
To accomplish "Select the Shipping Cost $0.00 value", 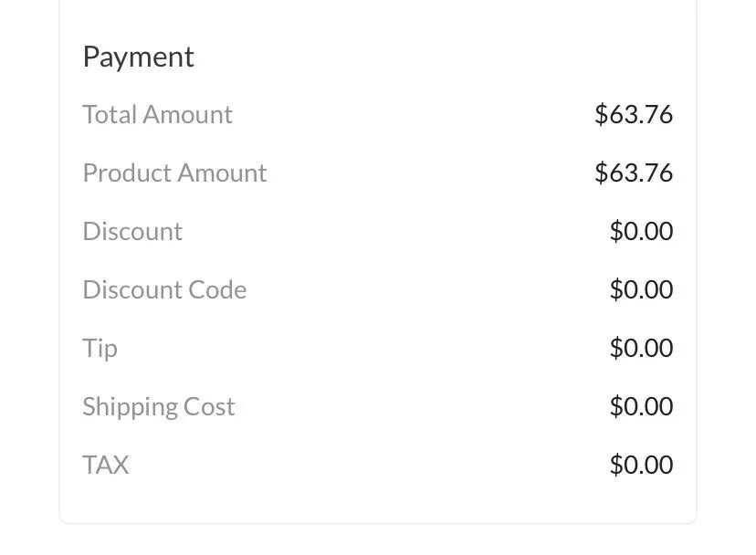I will (x=641, y=406).
